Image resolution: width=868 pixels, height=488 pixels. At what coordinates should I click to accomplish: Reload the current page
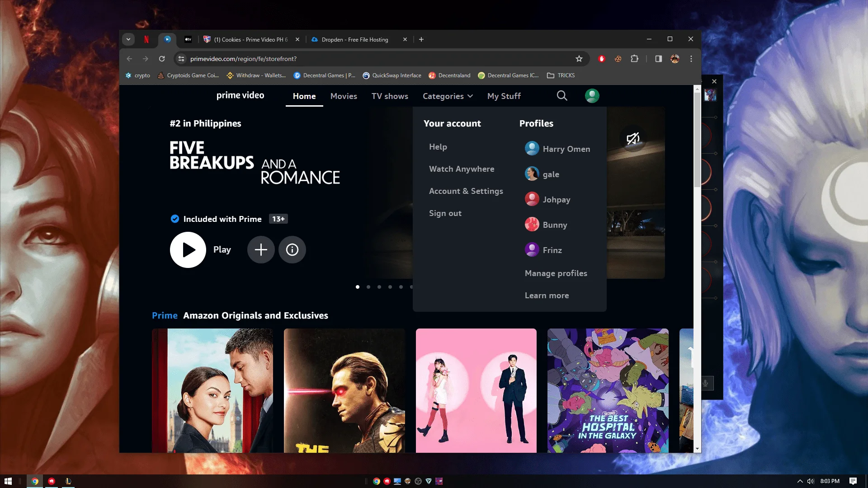162,59
